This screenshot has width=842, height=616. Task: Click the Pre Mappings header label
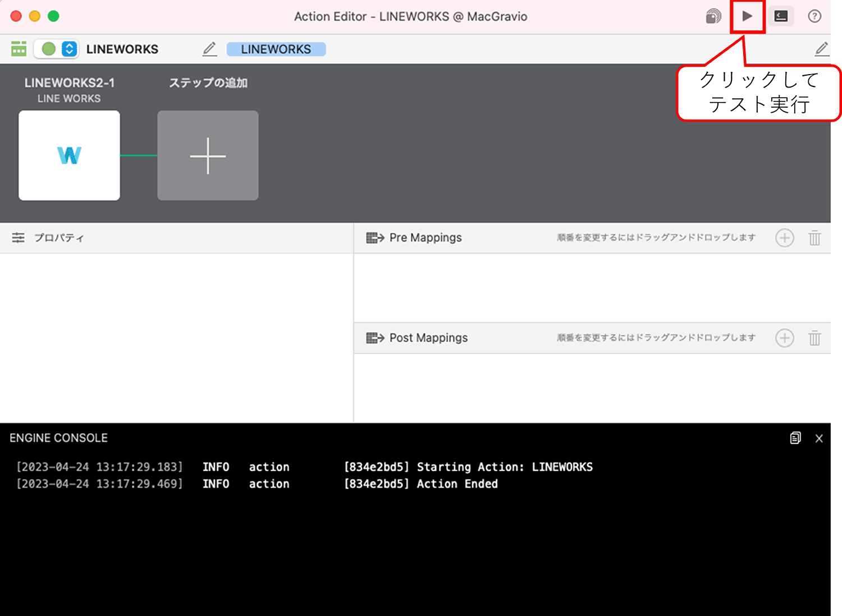[425, 238]
